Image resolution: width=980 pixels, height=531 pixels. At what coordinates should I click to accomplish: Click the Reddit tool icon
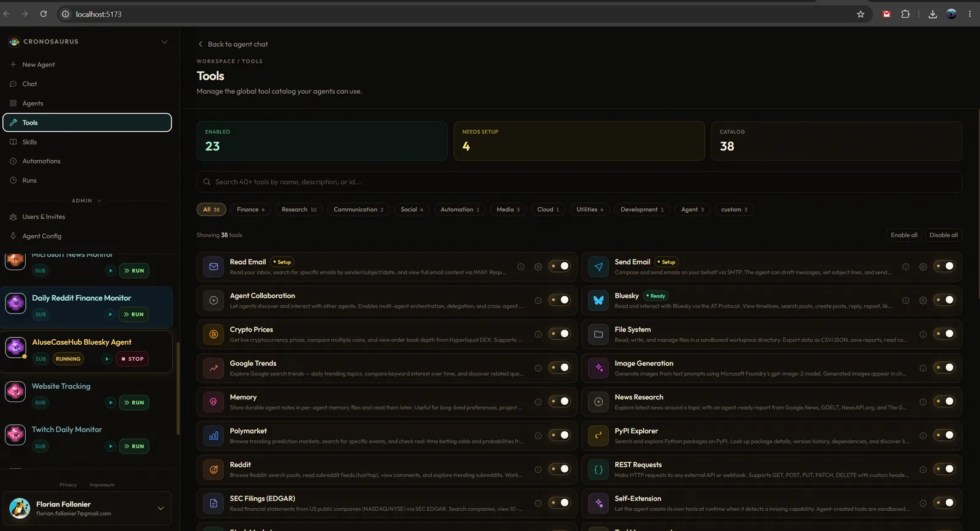(214, 470)
